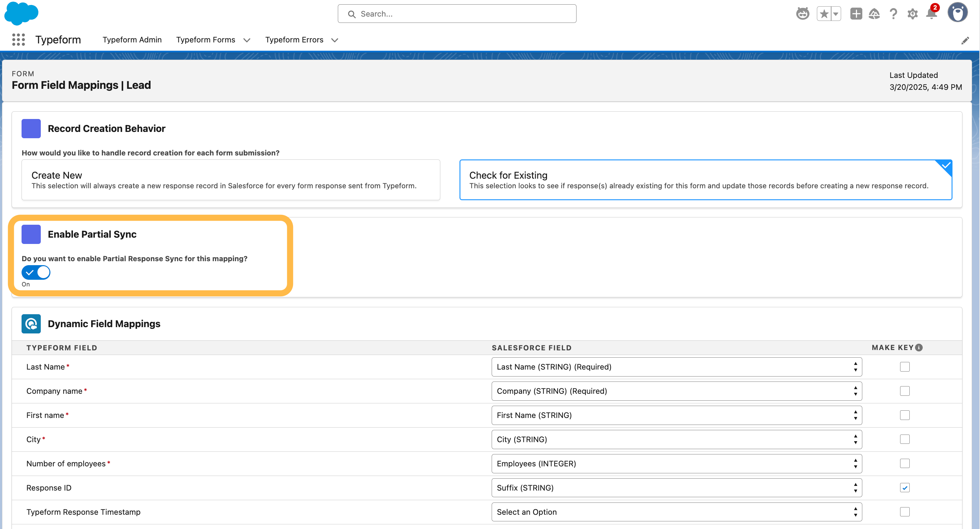Click the Record Creation Behavior purple icon

click(x=31, y=129)
